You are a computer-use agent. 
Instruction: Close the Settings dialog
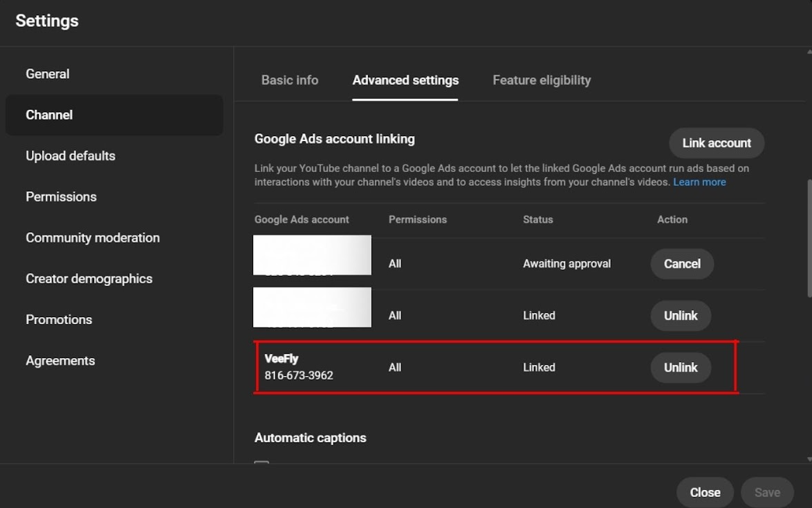pos(705,493)
